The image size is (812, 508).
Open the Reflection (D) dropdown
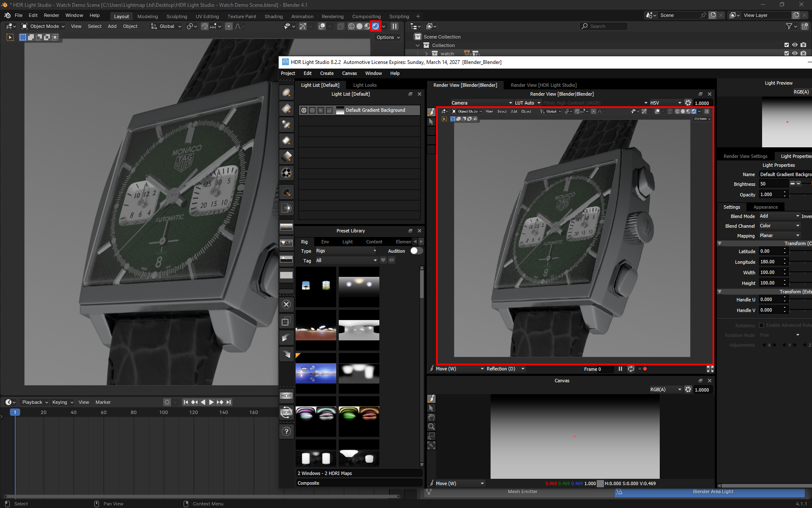pyautogui.click(x=505, y=369)
